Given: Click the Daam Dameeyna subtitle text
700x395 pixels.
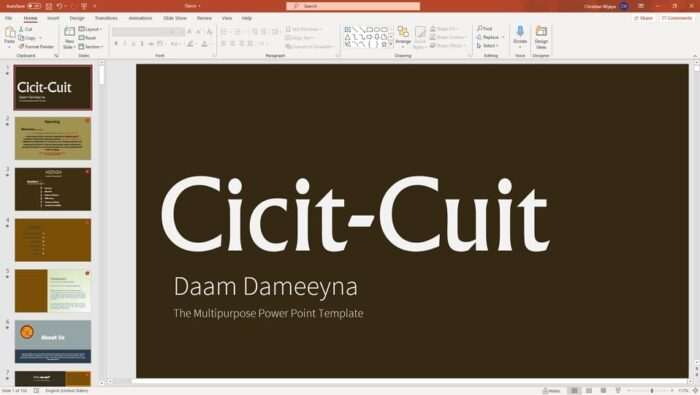Looking at the screenshot, I should tap(266, 287).
